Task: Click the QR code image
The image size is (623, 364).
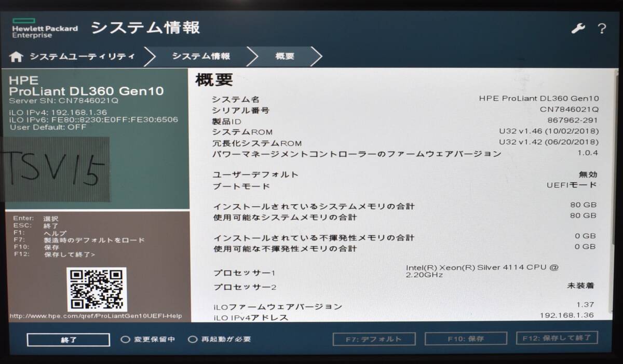Action: (x=97, y=290)
